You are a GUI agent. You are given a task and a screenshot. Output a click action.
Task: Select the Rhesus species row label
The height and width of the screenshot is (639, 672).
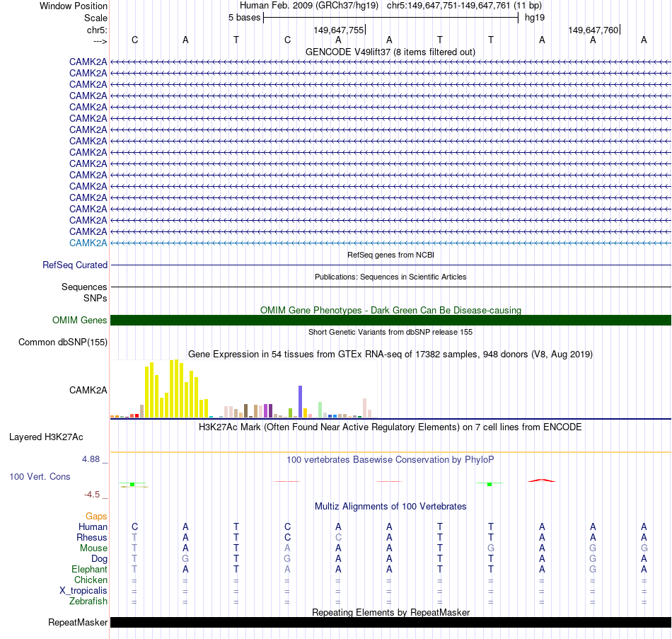click(x=92, y=537)
